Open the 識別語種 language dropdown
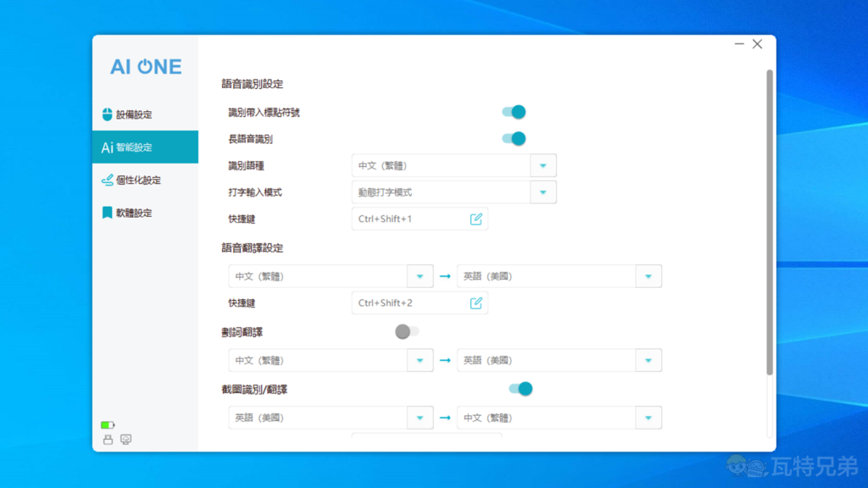The width and height of the screenshot is (868, 488). click(x=543, y=165)
